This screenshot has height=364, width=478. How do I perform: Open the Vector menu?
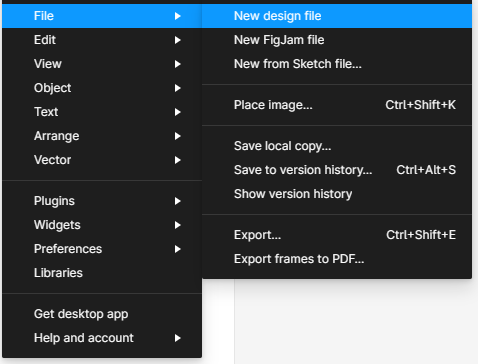click(102, 160)
